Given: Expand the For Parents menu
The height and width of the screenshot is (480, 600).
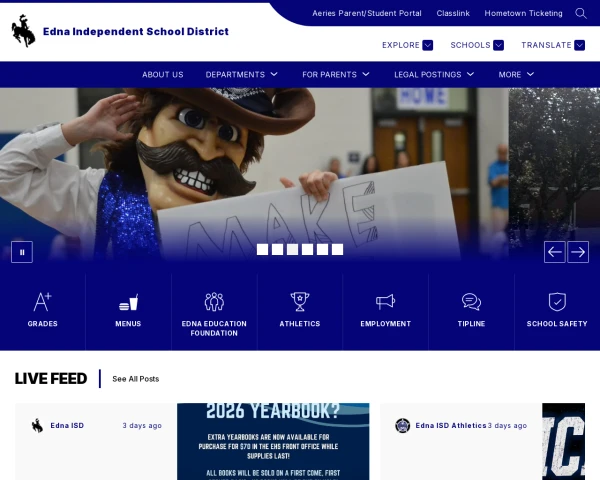Looking at the screenshot, I should [336, 75].
